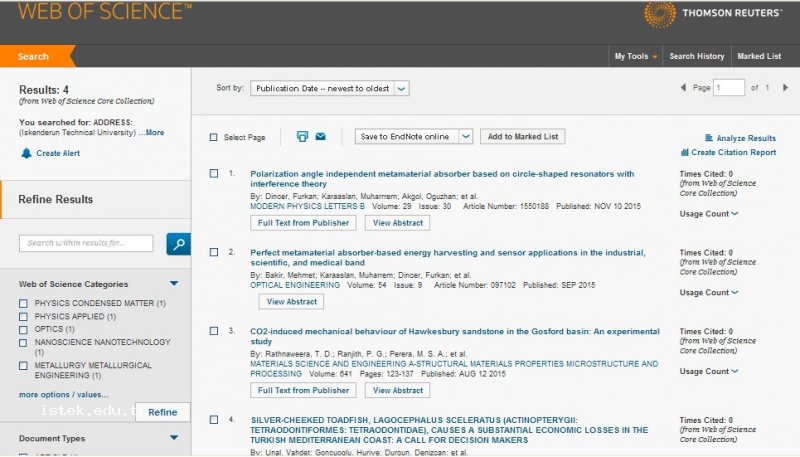The width and height of the screenshot is (800, 457).
Task: Open the My Tools menu
Action: tap(635, 56)
